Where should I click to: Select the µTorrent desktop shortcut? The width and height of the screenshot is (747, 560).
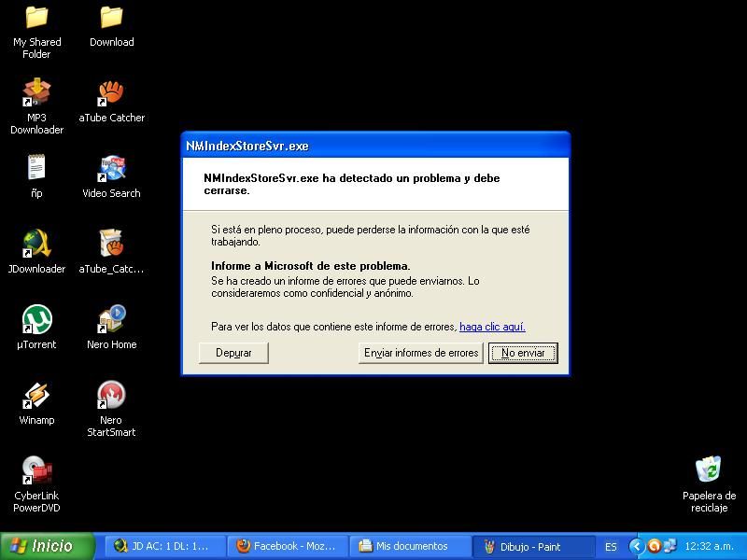pos(36,327)
